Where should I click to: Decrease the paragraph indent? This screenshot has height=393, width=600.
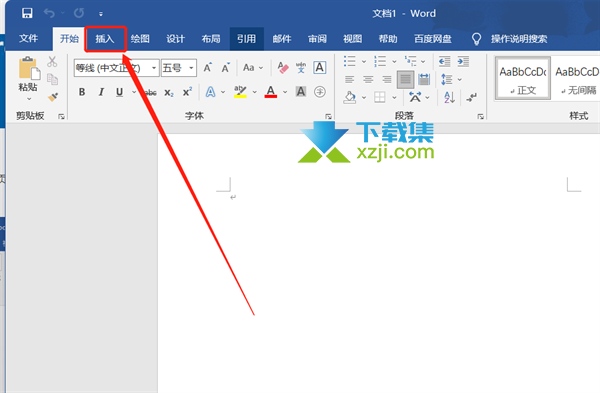[x=444, y=61]
